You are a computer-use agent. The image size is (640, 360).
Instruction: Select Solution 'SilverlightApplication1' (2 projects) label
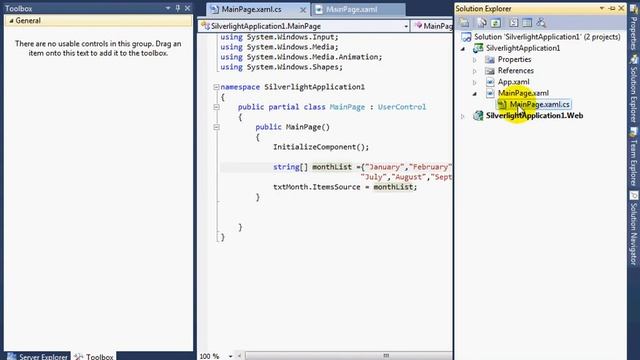[547, 37]
